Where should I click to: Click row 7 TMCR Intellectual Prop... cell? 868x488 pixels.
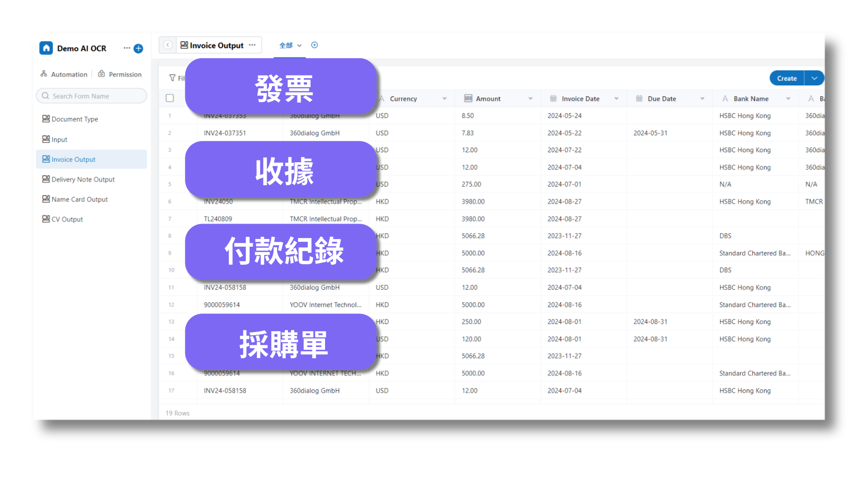tap(325, 219)
